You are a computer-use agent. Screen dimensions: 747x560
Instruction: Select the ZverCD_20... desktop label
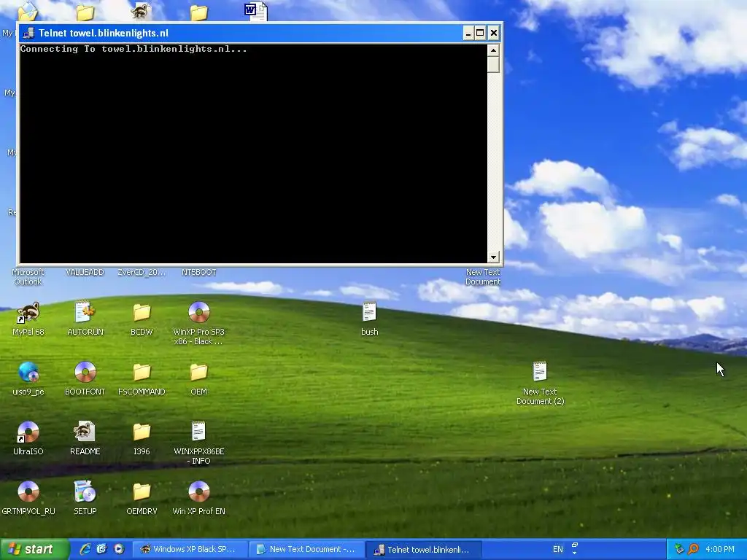tap(142, 273)
